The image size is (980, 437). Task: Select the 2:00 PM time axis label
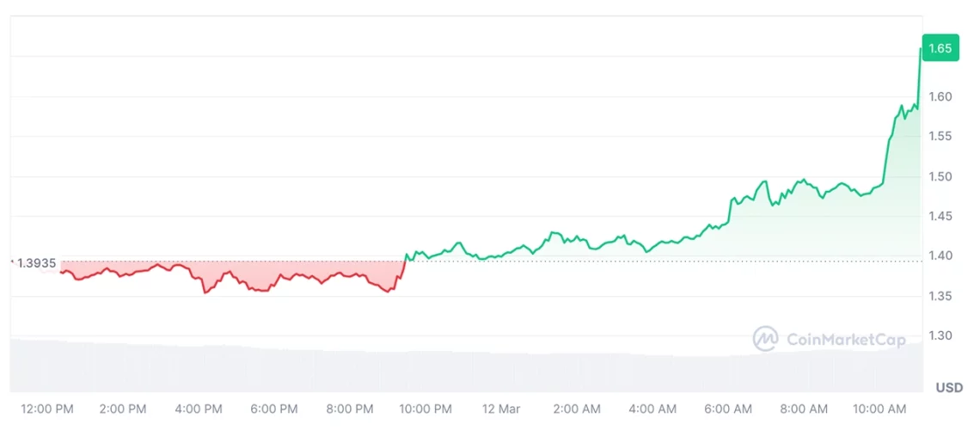pyautogui.click(x=123, y=409)
